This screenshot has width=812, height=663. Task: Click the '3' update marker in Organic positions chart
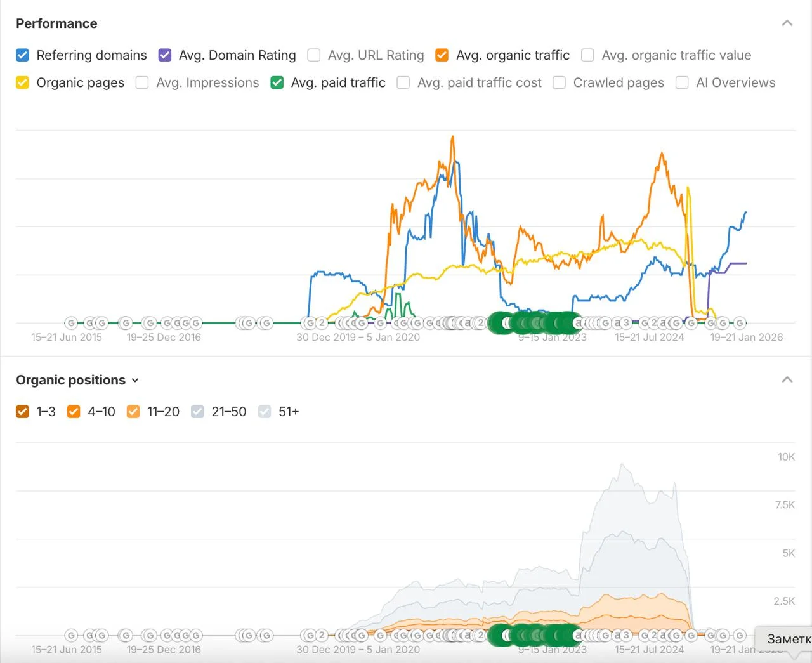tap(625, 635)
